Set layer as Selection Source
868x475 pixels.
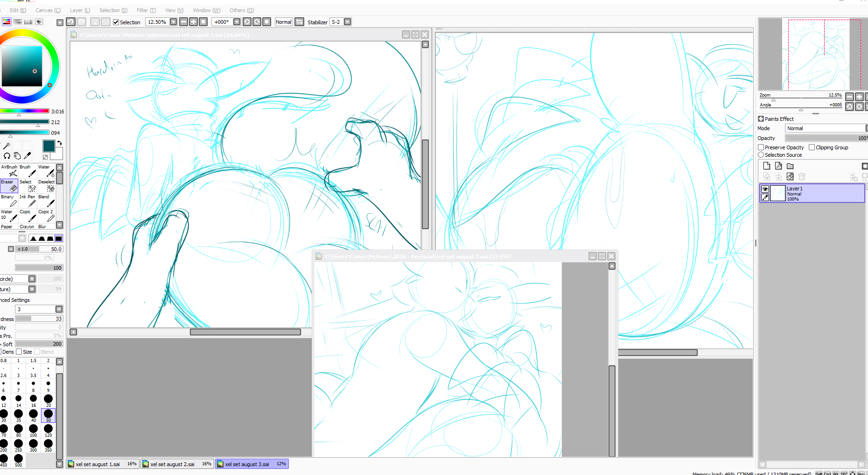[761, 155]
